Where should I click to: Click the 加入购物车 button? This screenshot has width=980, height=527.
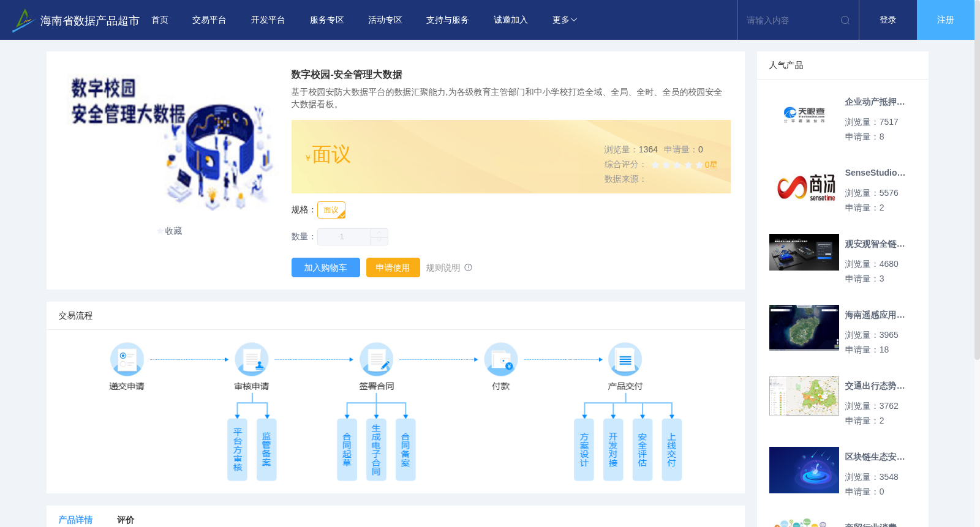326,267
